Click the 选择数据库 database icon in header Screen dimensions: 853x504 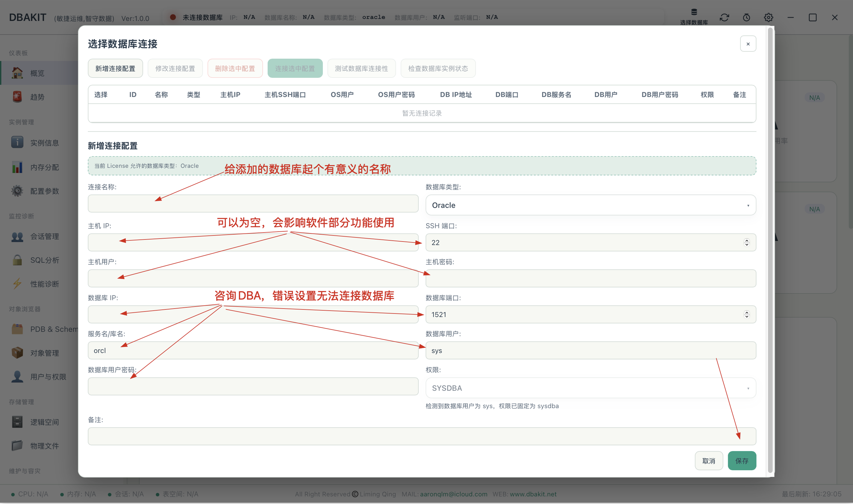point(694,13)
